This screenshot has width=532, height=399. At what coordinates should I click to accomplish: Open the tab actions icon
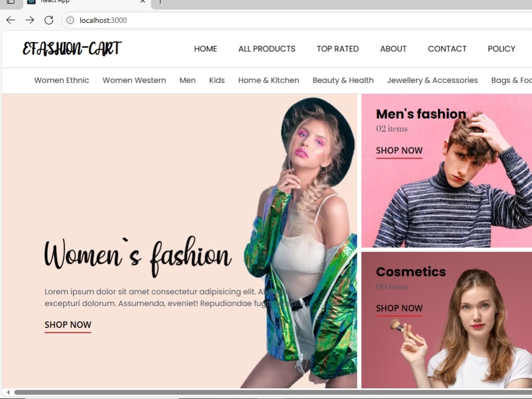(11, 2)
